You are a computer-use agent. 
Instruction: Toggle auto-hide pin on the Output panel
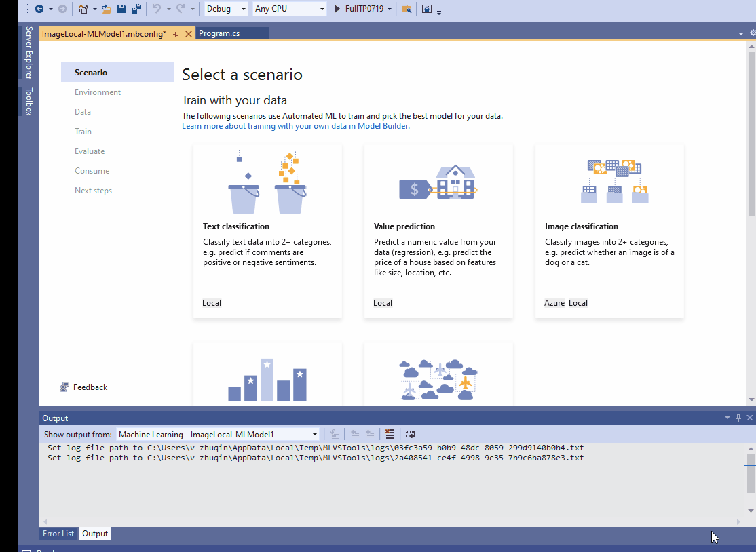[x=738, y=418]
